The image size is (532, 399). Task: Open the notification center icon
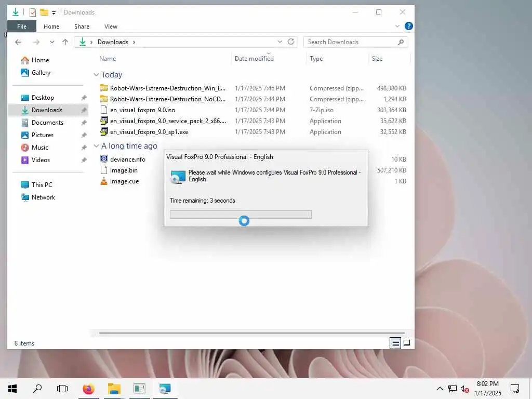(515, 389)
